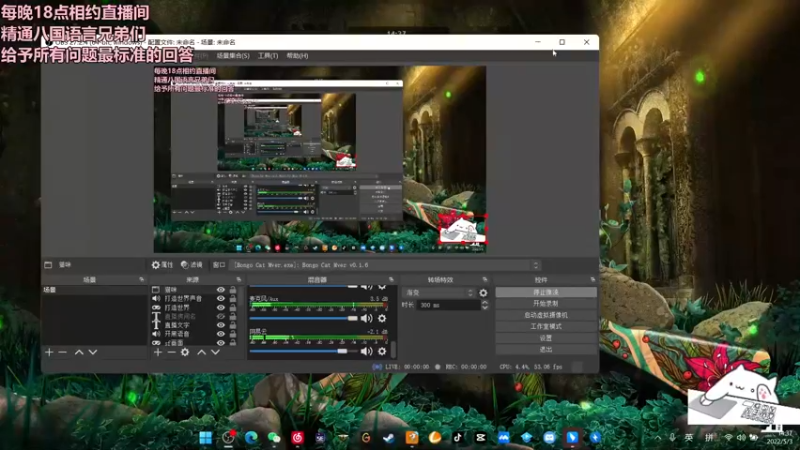Open the 淡变 transition type dropdown
The width and height of the screenshot is (800, 450).
(x=439, y=293)
